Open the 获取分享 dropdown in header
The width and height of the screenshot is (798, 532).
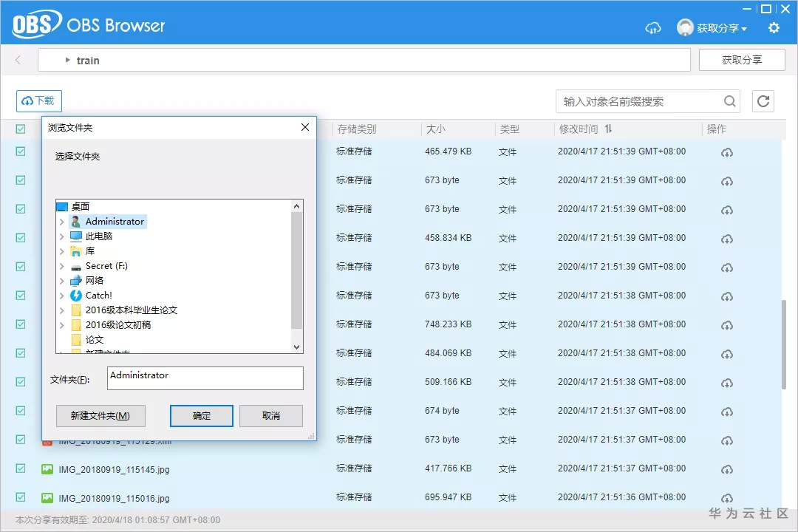coord(722,28)
